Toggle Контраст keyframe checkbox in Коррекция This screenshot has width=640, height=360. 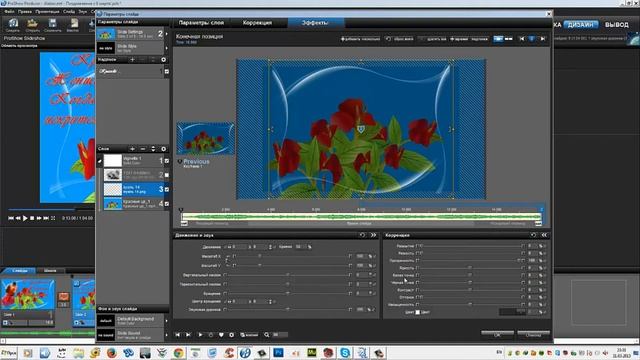point(418,290)
